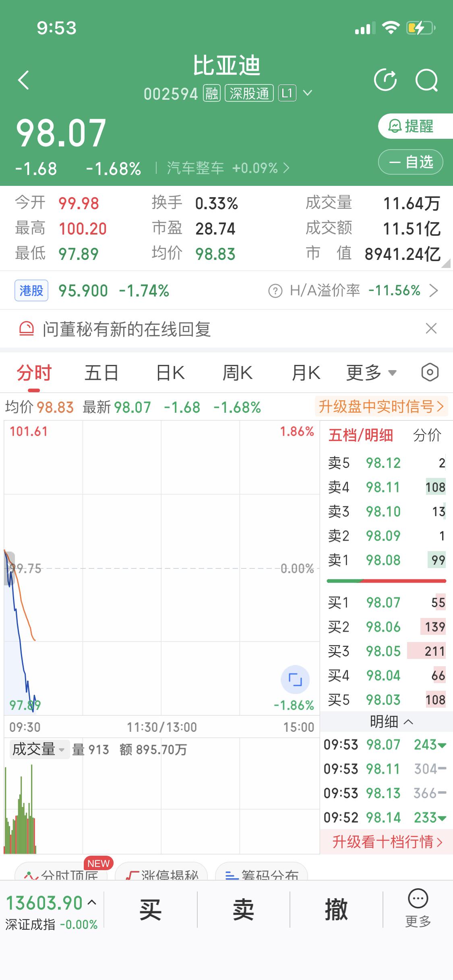The width and height of the screenshot is (453, 980).
Task: Collapse the 明细 section
Action: (391, 722)
